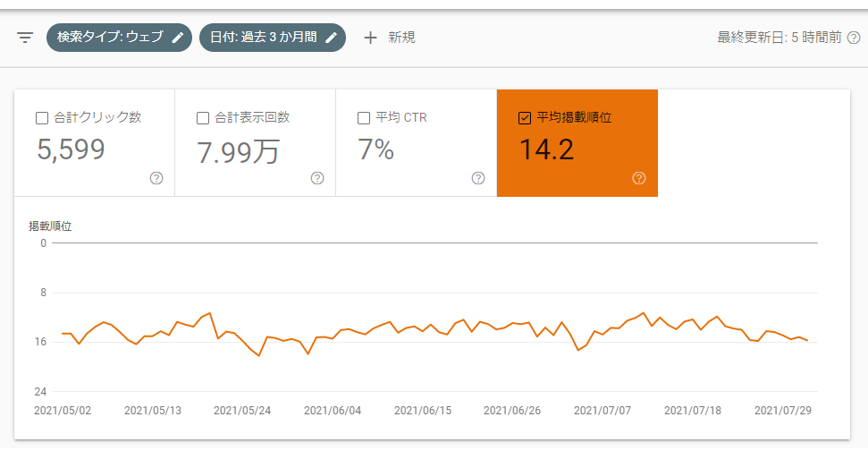Click the plus icon beside 新規

click(370, 38)
